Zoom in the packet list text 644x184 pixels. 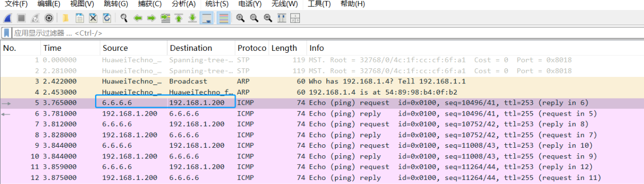(240, 18)
